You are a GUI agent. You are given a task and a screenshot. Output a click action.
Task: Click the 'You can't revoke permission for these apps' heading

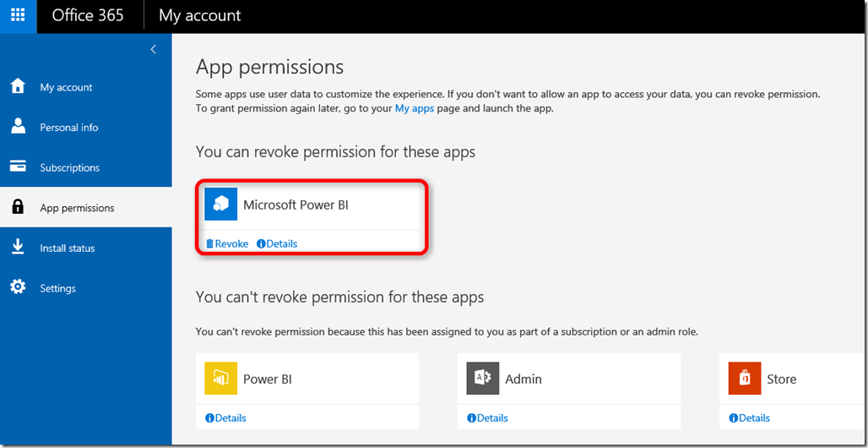(x=340, y=298)
